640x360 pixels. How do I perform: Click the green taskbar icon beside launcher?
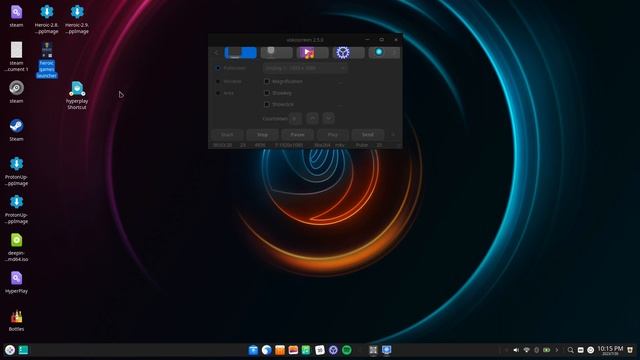(24, 350)
